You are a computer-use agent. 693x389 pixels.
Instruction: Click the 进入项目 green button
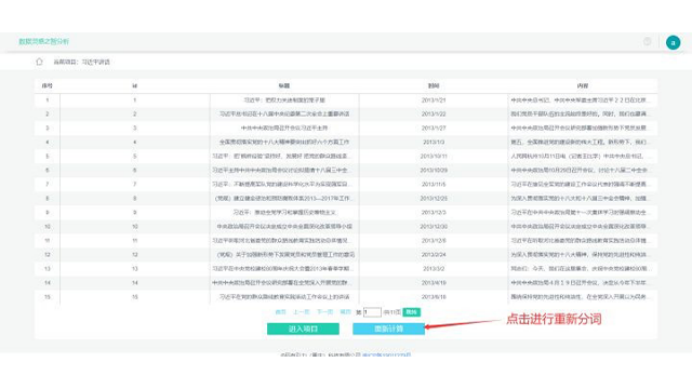pyautogui.click(x=303, y=329)
